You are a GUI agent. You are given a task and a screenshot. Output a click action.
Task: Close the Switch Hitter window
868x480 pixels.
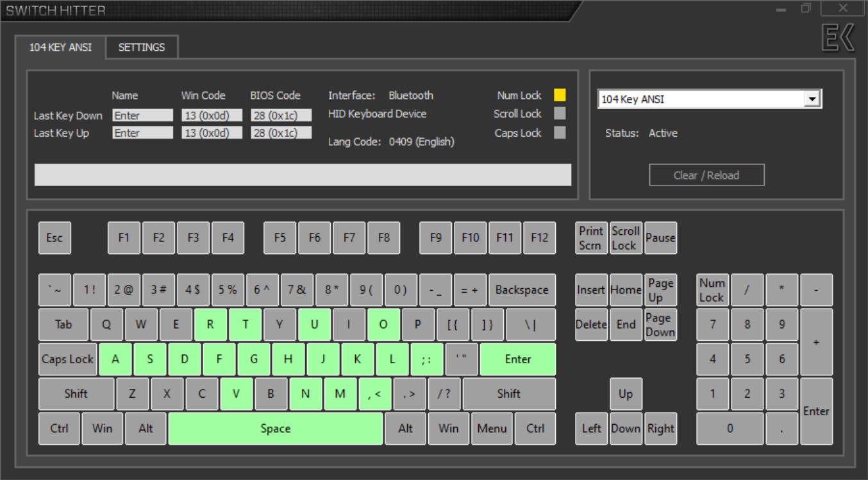click(x=843, y=8)
